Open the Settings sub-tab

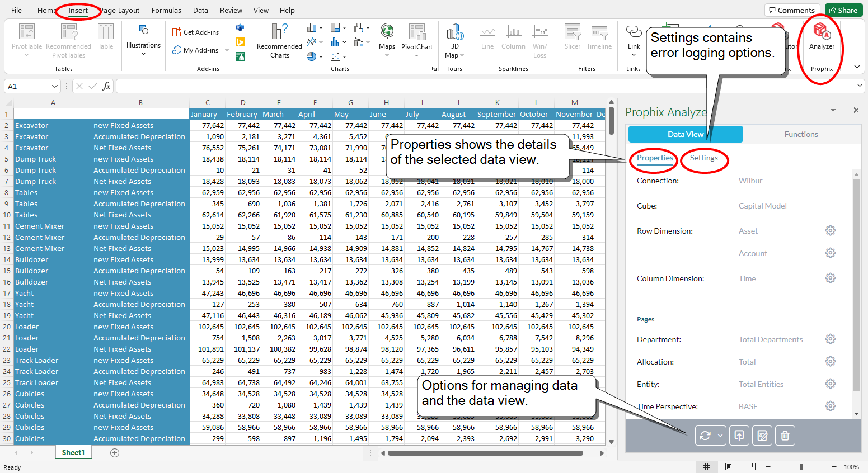(703, 158)
